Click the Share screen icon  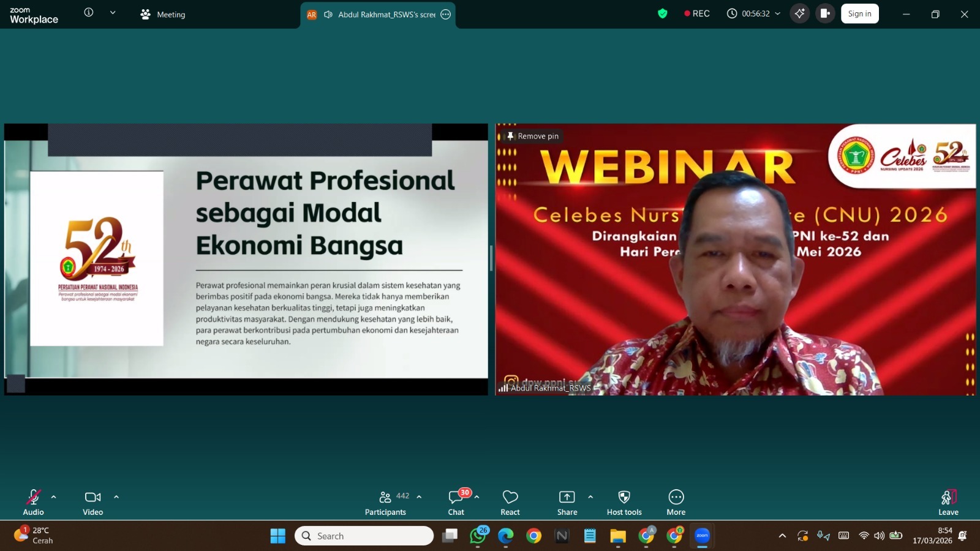pos(567,503)
